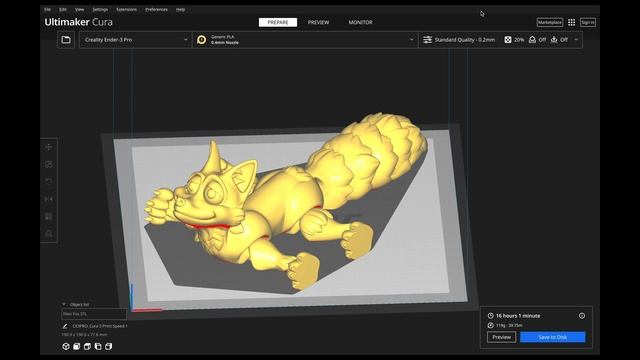The image size is (640, 360).
Task: Expand the print settings panel arrow
Action: [x=576, y=40]
